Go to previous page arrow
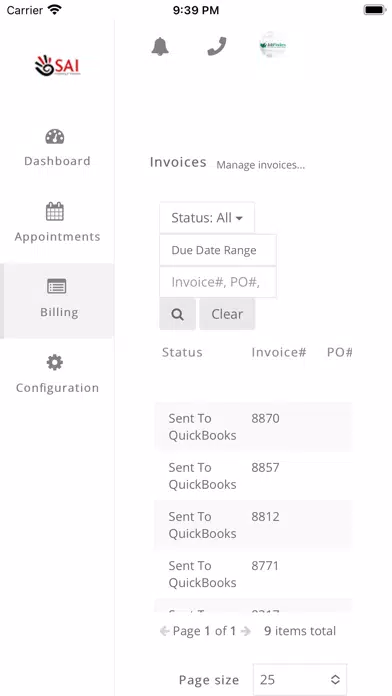 point(165,631)
